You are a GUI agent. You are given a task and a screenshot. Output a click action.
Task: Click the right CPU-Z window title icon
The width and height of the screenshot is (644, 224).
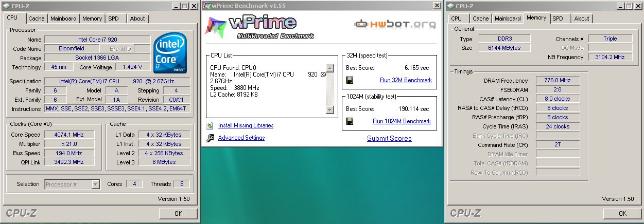[450, 6]
